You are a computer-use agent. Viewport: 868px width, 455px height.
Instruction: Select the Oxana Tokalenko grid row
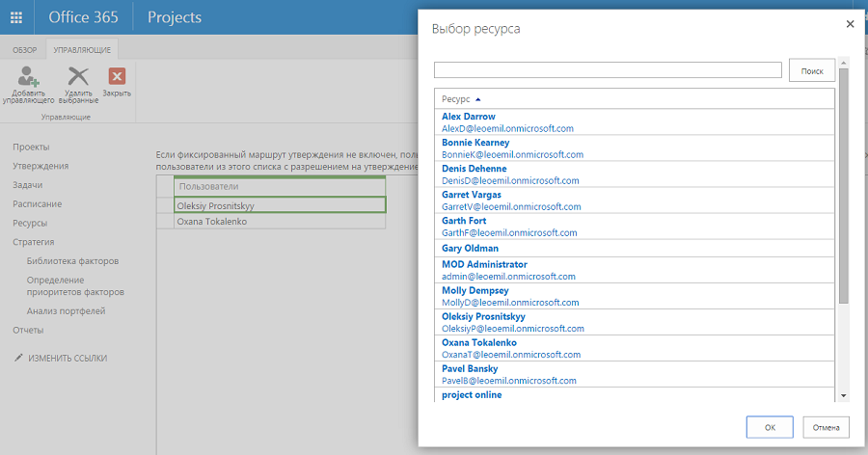pyautogui.click(x=280, y=222)
